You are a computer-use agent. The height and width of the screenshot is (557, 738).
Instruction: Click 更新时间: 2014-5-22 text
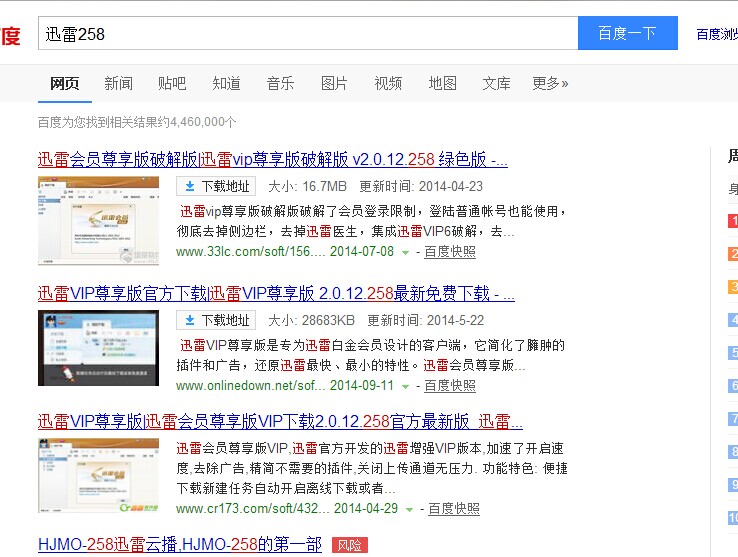425,321
